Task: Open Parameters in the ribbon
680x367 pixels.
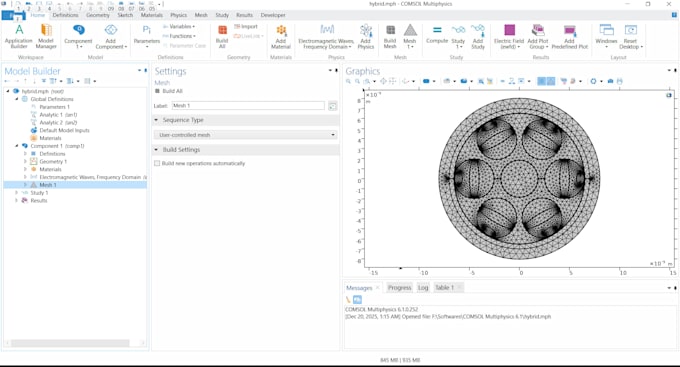Action: point(147,36)
